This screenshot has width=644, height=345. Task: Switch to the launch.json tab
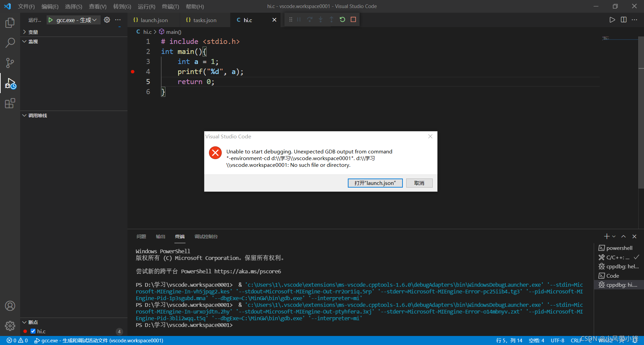click(x=154, y=20)
